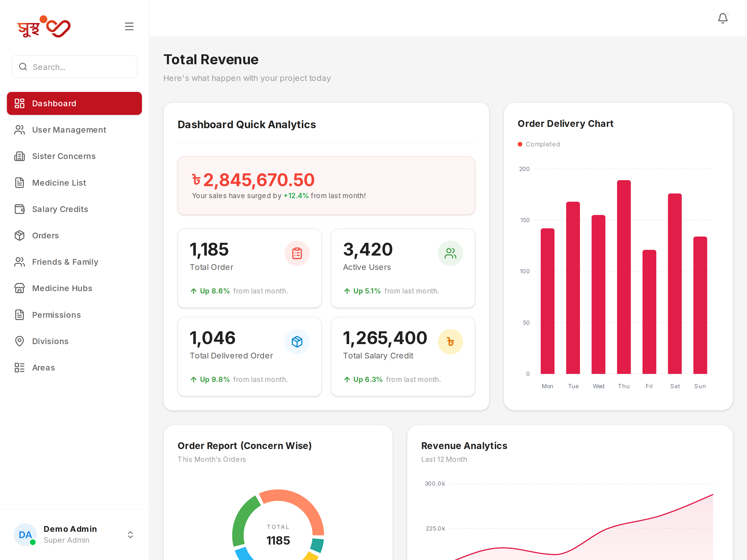Click the search magnifier icon

[23, 67]
